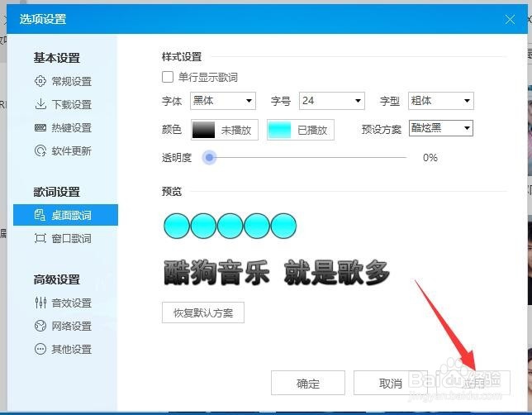Close the 选项设置 dialog with the X
532x415 pixels.
[510, 20]
